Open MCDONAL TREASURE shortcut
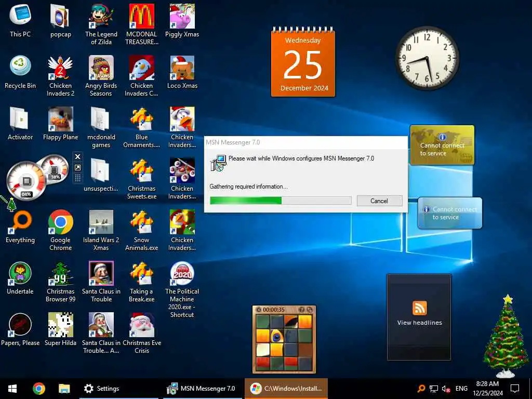The image size is (532, 399). click(x=141, y=24)
